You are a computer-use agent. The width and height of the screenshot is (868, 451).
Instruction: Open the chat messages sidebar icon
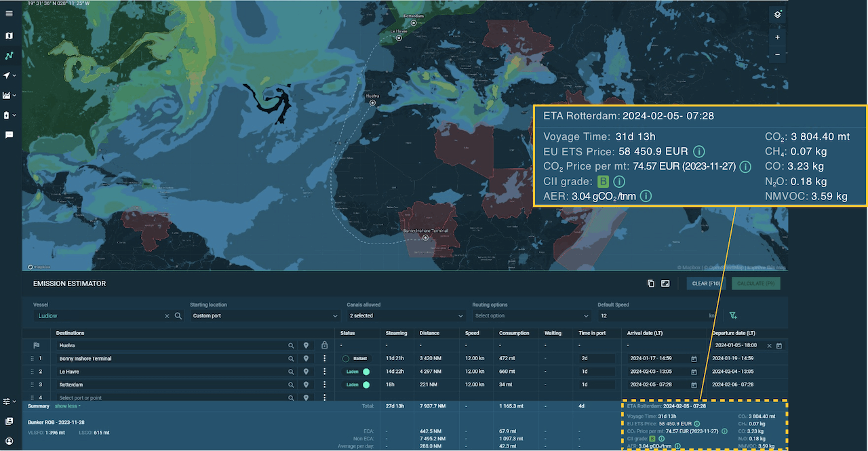click(9, 135)
